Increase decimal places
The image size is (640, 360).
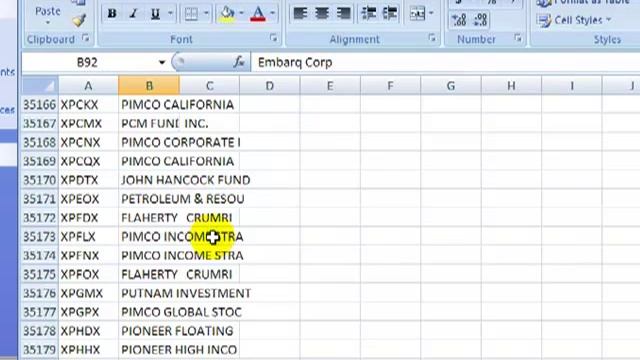pos(459,19)
